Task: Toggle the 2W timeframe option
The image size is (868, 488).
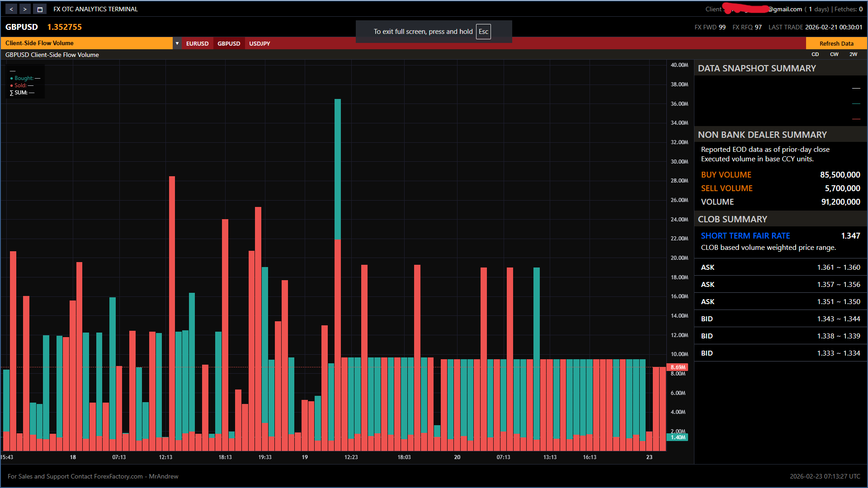Action: coord(853,54)
